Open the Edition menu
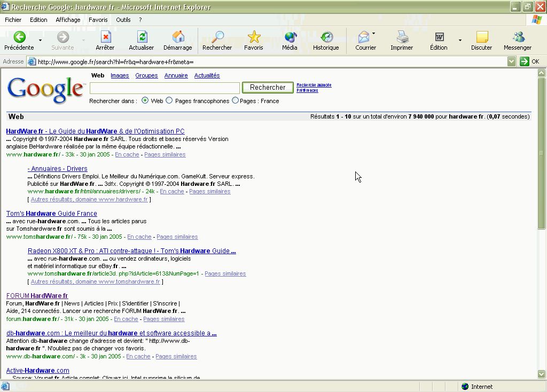 38,20
